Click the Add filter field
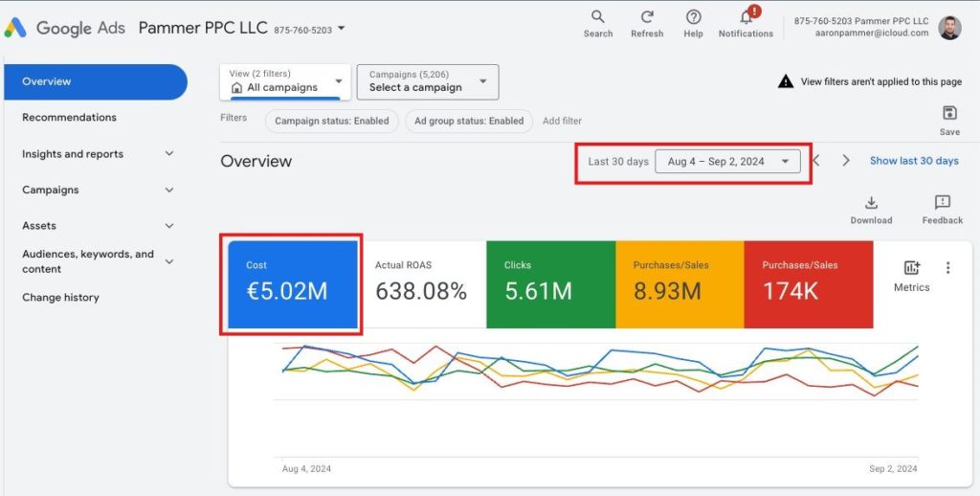This screenshot has height=496, width=980. (x=562, y=122)
